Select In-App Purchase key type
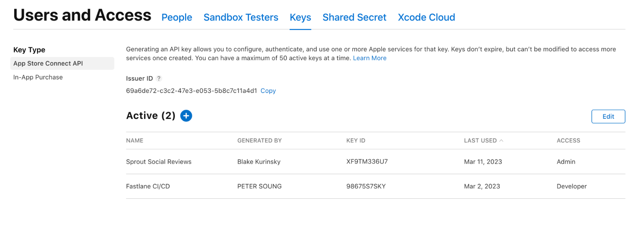The image size is (644, 245). (x=38, y=77)
